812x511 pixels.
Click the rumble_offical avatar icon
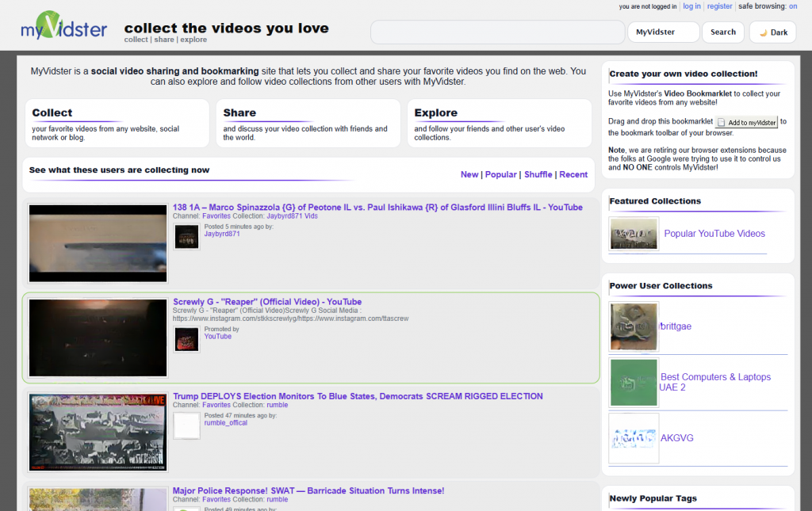(186, 425)
